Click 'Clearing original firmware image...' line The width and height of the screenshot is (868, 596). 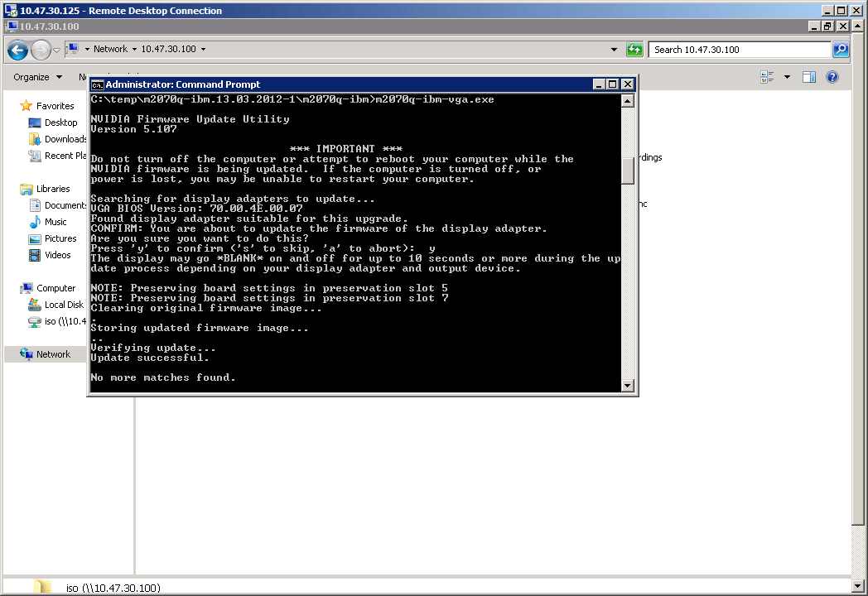tap(206, 308)
